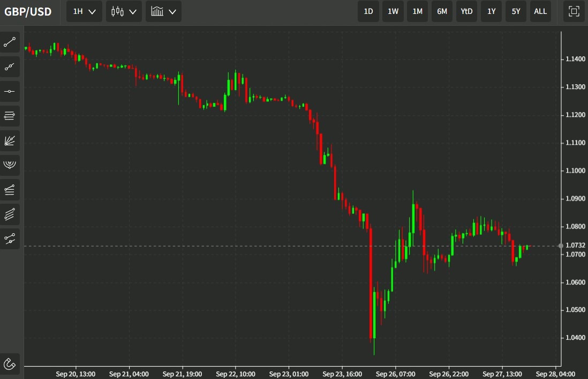This screenshot has height=379, width=588.
Task: Click the magnet snap tool icon
Action: [10, 363]
